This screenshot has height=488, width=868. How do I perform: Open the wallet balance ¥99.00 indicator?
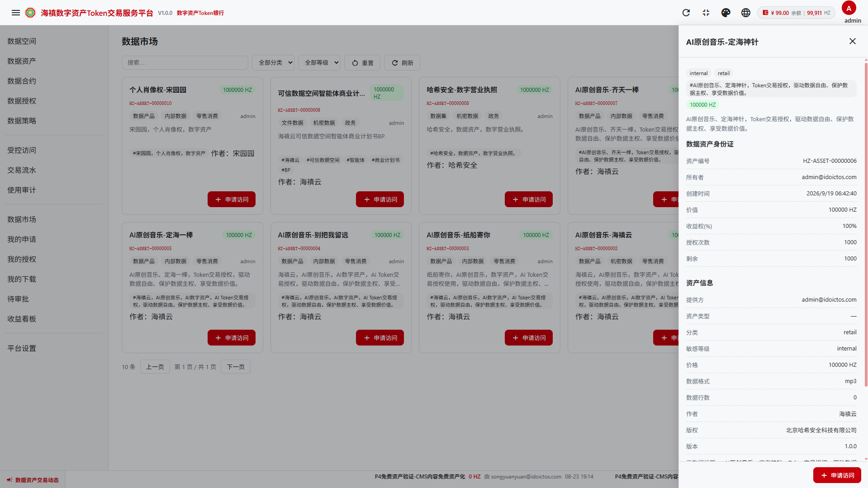click(x=797, y=13)
